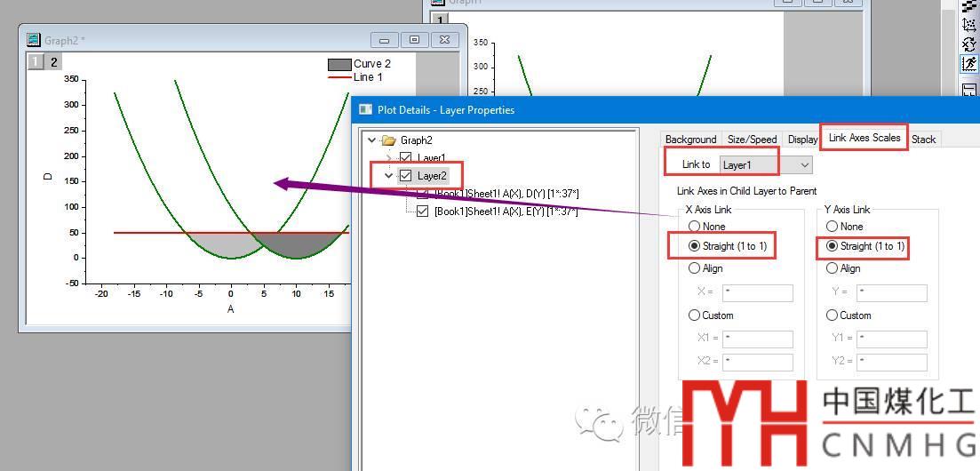Click the gray Curve 2 legend swatch
The width and height of the screenshot is (980, 471).
339,64
